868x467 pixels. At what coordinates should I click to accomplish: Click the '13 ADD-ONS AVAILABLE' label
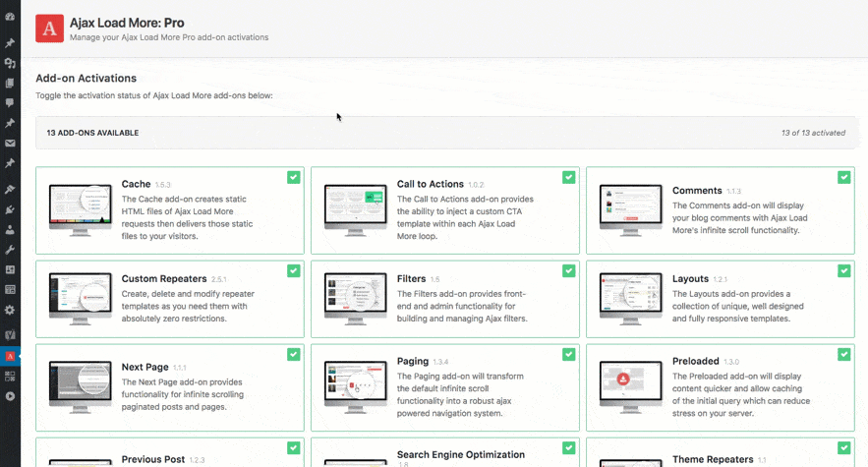tap(92, 133)
